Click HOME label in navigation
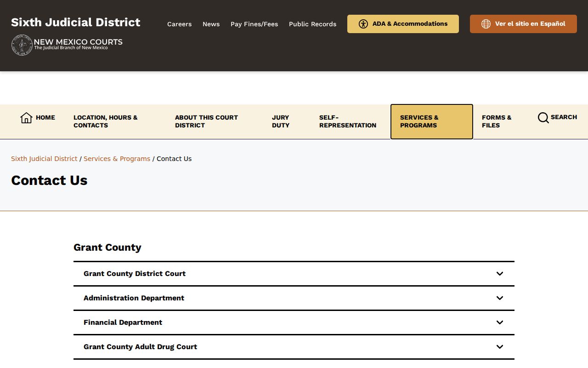Screen dimensions: 588x368 45,117
